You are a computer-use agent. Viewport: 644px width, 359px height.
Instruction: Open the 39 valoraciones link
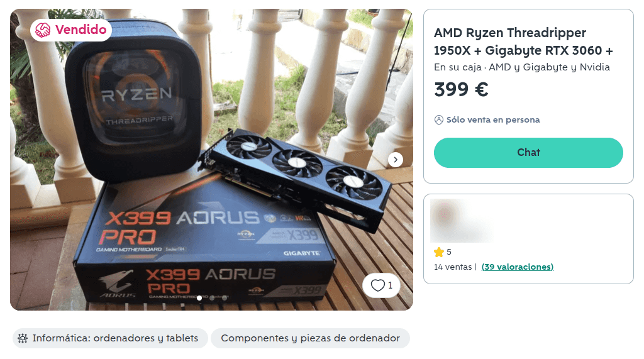517,267
